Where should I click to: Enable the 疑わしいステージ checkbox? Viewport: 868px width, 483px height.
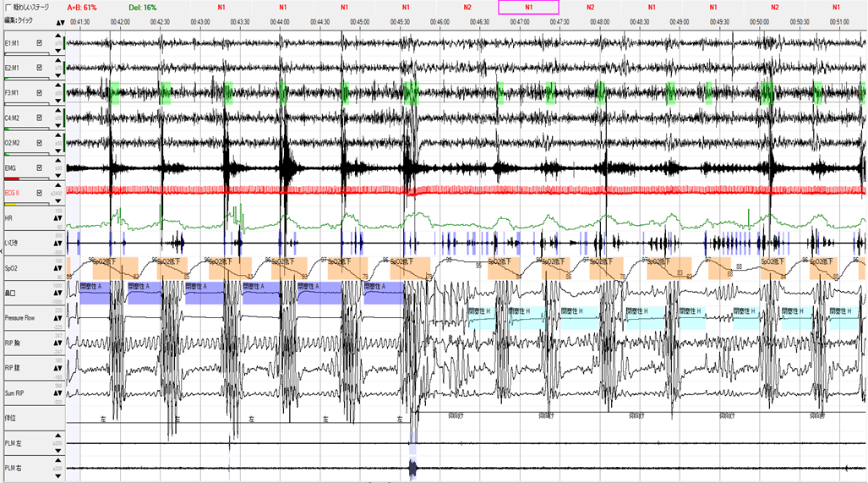8,7
